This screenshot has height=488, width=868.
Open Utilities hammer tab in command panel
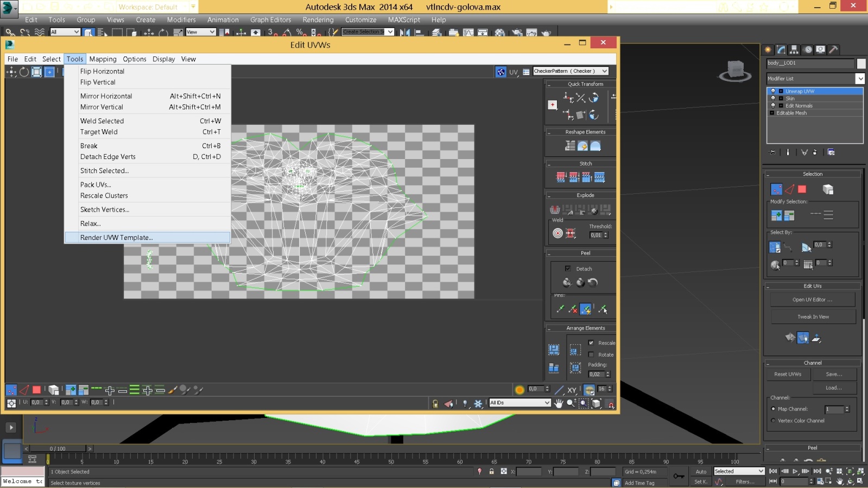[834, 49]
